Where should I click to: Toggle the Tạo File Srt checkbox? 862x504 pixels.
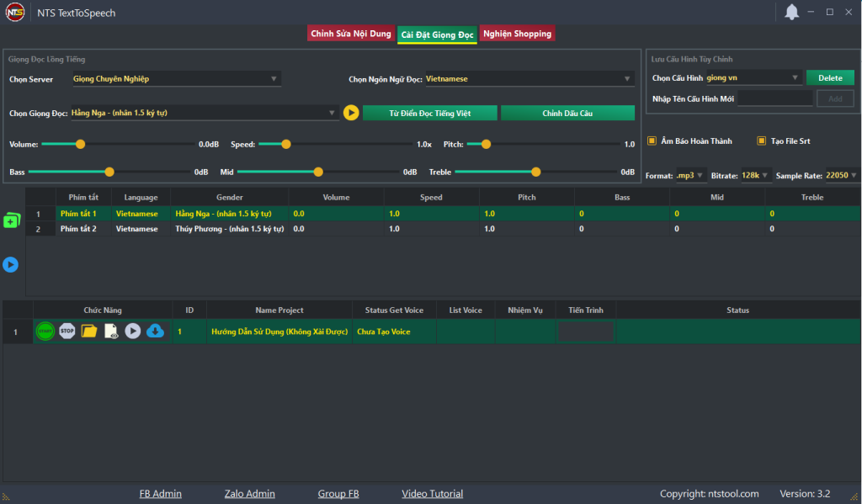coord(761,141)
